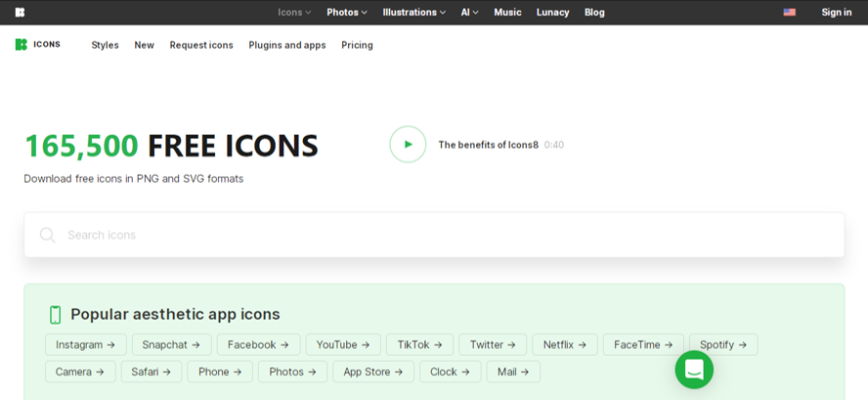Click the ICONS text label by logo
This screenshot has height=400, width=868.
pyautogui.click(x=47, y=45)
